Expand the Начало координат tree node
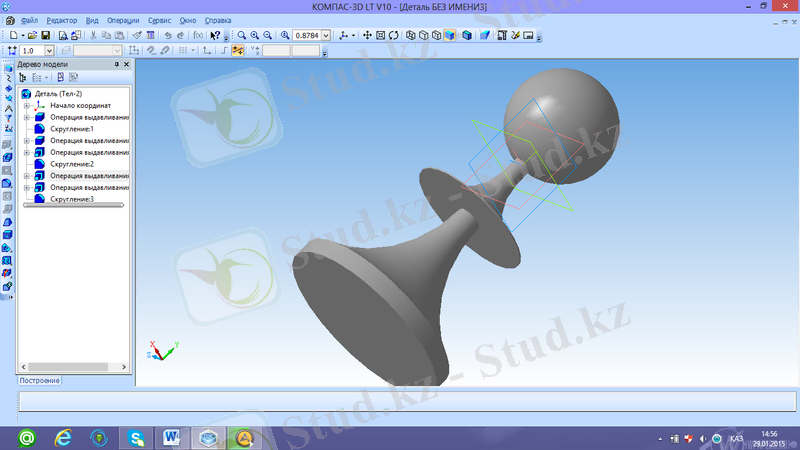 (27, 105)
